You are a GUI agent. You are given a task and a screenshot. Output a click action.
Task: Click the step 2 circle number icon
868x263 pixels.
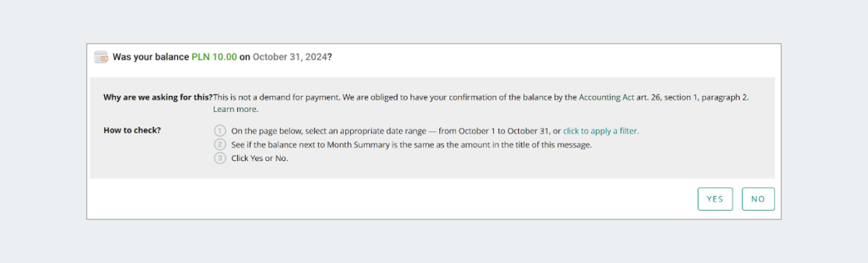pyautogui.click(x=220, y=145)
